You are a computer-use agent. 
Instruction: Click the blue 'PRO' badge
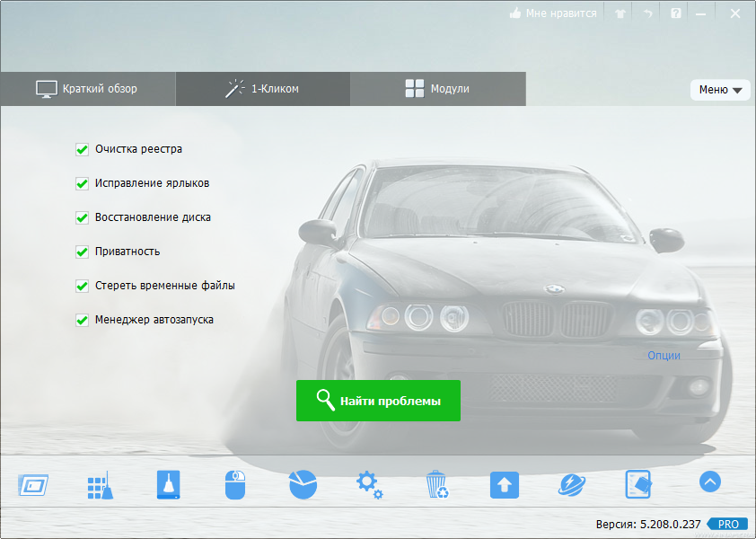[x=727, y=524]
